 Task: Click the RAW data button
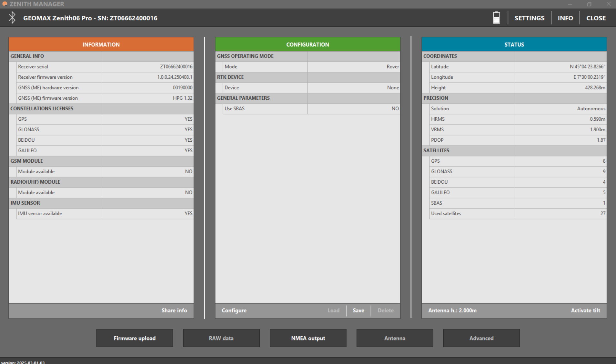[x=221, y=338]
